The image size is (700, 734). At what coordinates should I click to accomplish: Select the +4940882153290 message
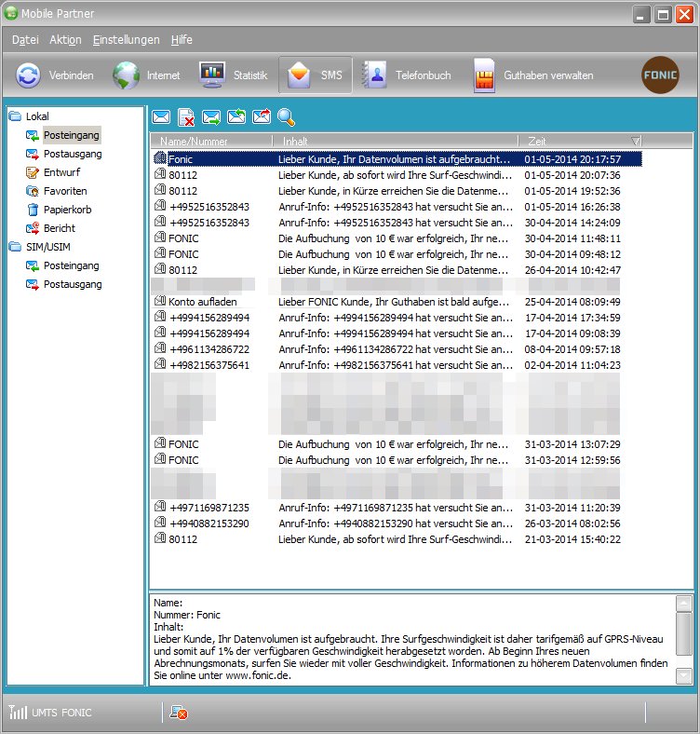coord(397,523)
